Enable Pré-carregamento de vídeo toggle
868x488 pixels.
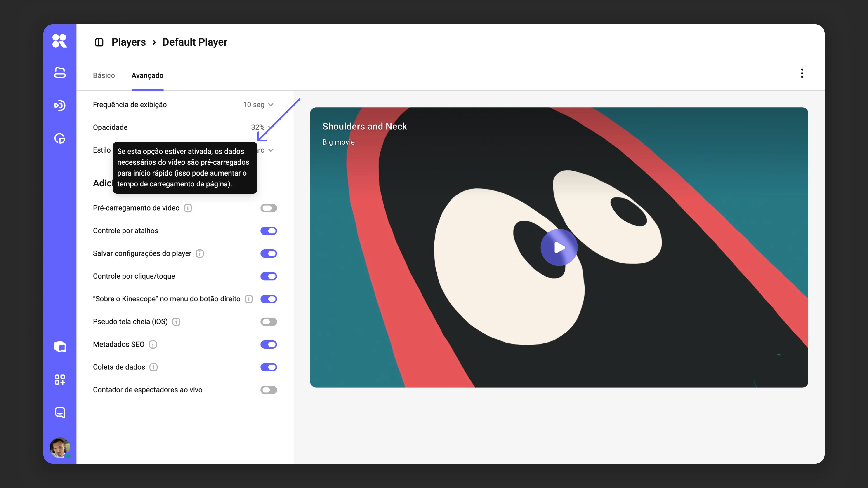coord(269,208)
